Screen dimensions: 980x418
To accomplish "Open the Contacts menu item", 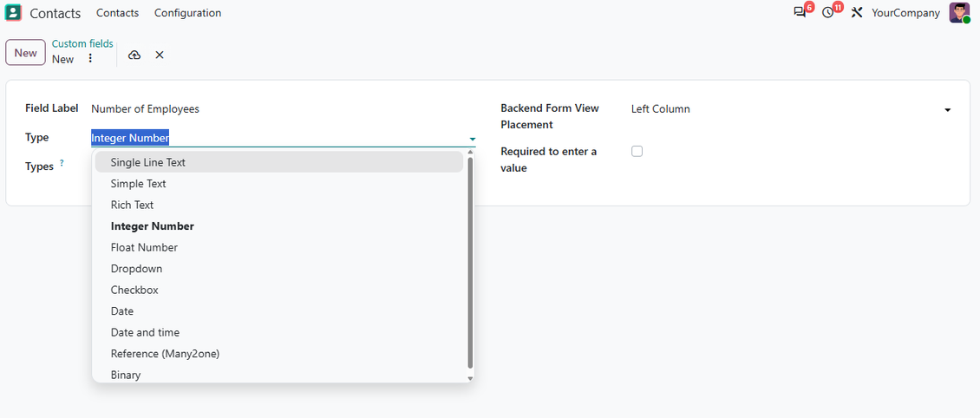I will [x=117, y=12].
